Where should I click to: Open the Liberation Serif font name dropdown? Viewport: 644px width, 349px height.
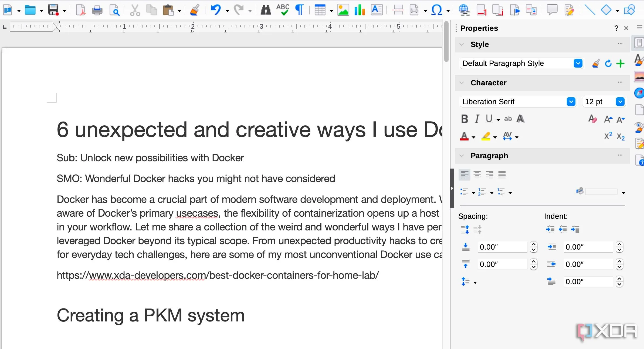[571, 102]
